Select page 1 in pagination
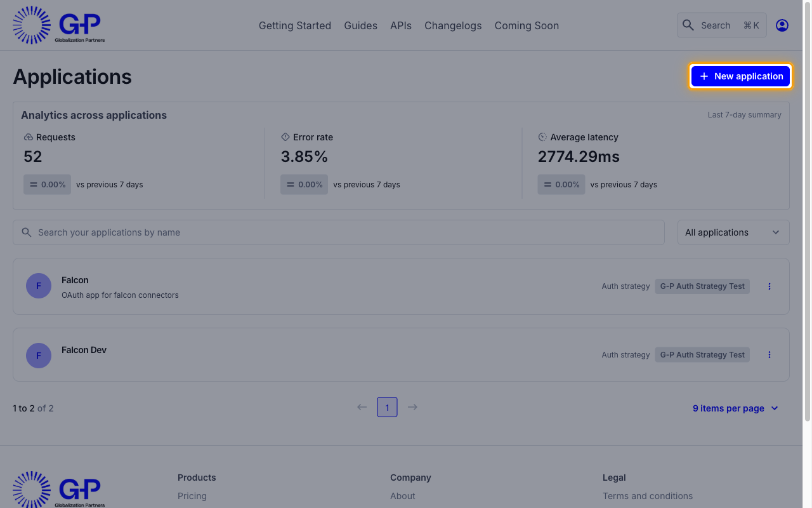The width and height of the screenshot is (812, 508). click(x=387, y=407)
